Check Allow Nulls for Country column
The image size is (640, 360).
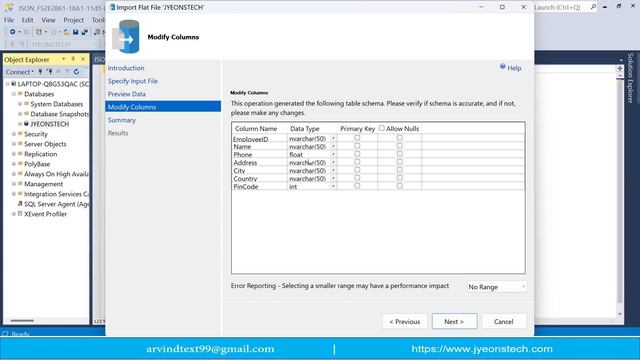pos(400,178)
